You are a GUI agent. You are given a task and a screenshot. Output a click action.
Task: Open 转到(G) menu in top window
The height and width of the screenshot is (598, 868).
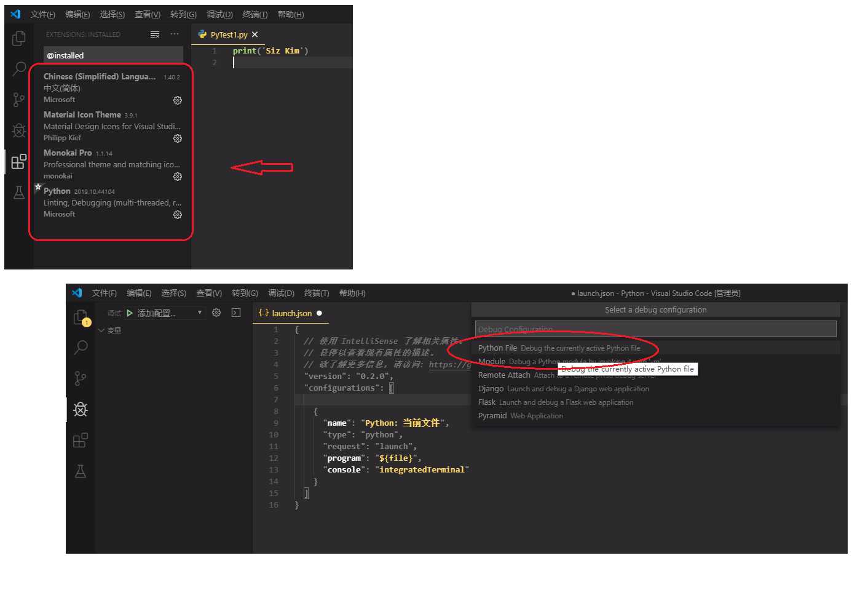point(183,14)
